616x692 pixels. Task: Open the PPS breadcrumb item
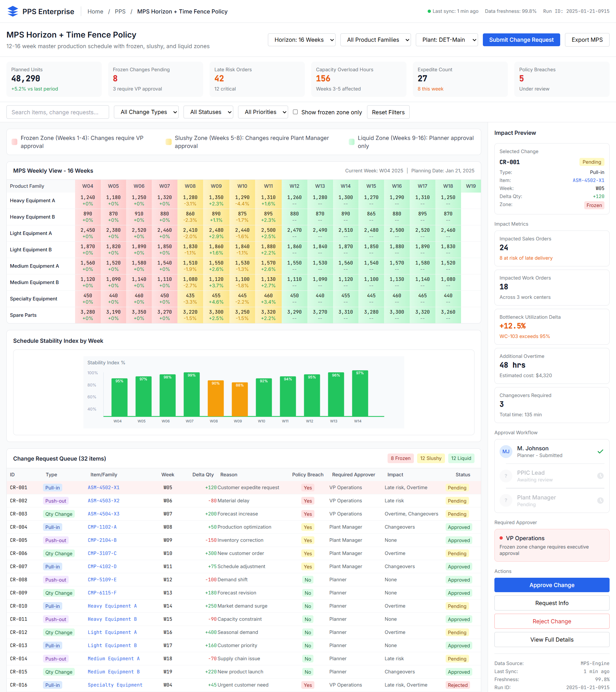(x=120, y=12)
